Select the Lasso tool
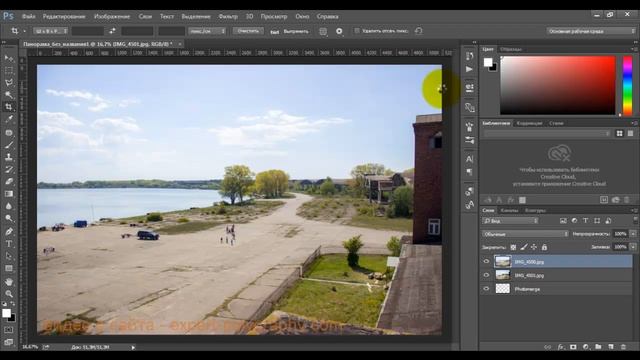This screenshot has width=640, height=360. pyautogui.click(x=9, y=82)
